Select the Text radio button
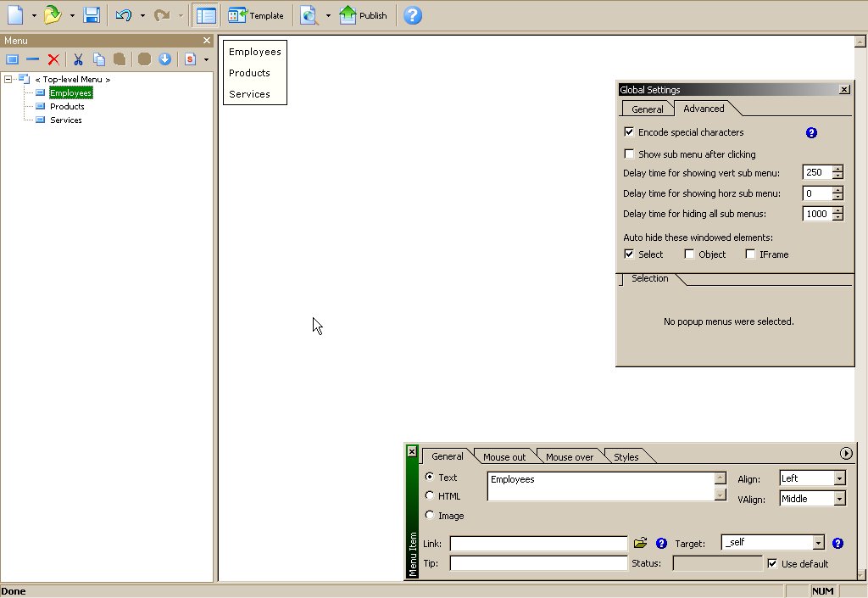The height and width of the screenshot is (598, 868). coord(430,477)
